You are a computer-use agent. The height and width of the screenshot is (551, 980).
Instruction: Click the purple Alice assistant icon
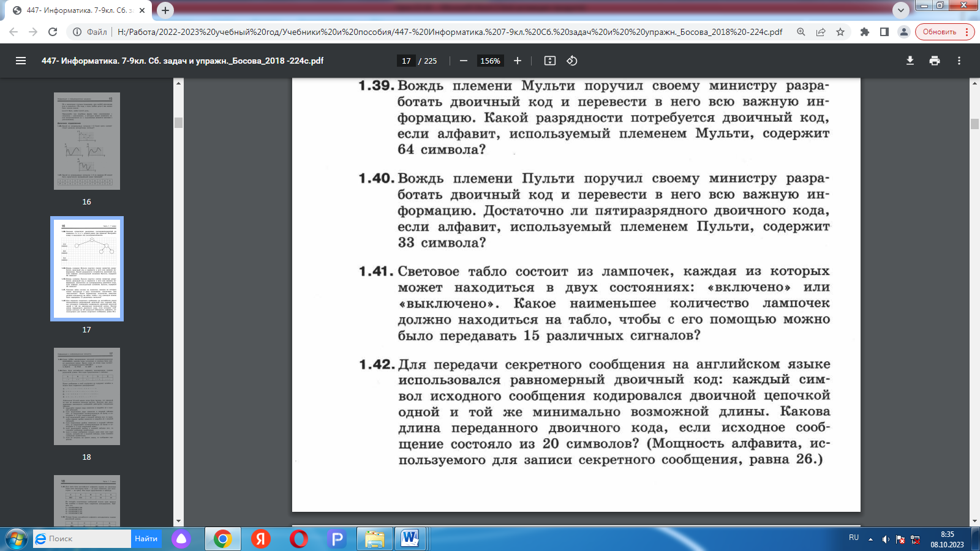pos(181,539)
